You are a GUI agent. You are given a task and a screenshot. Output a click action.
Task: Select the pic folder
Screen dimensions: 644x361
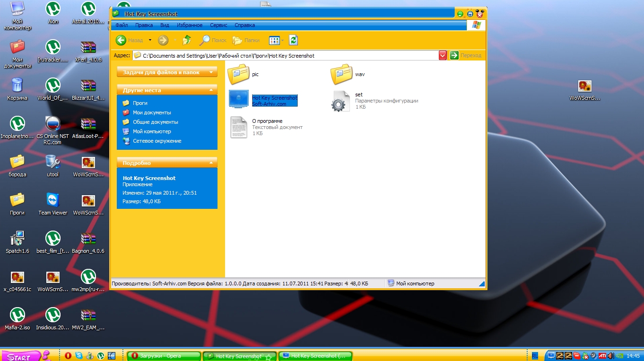pos(238,74)
